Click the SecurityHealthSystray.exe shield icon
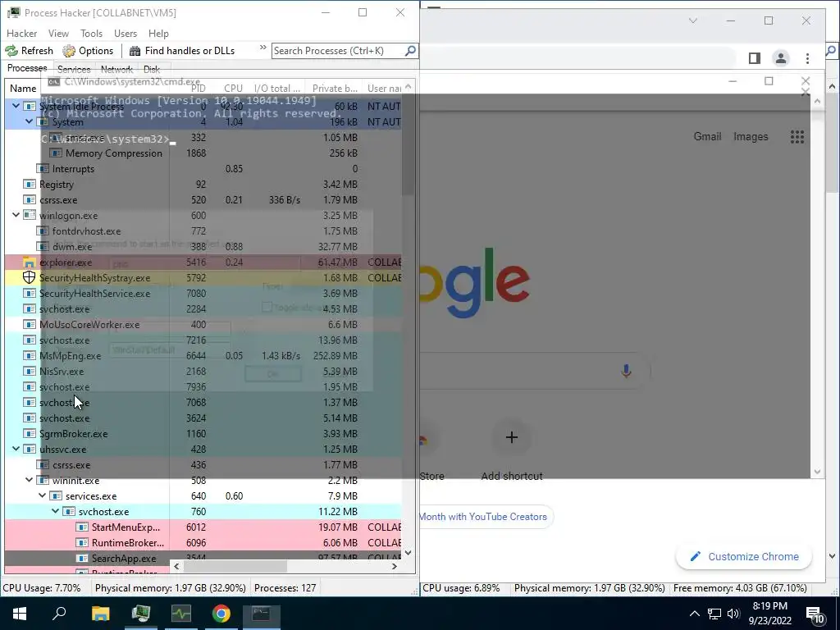This screenshot has height=630, width=840. pyautogui.click(x=29, y=277)
